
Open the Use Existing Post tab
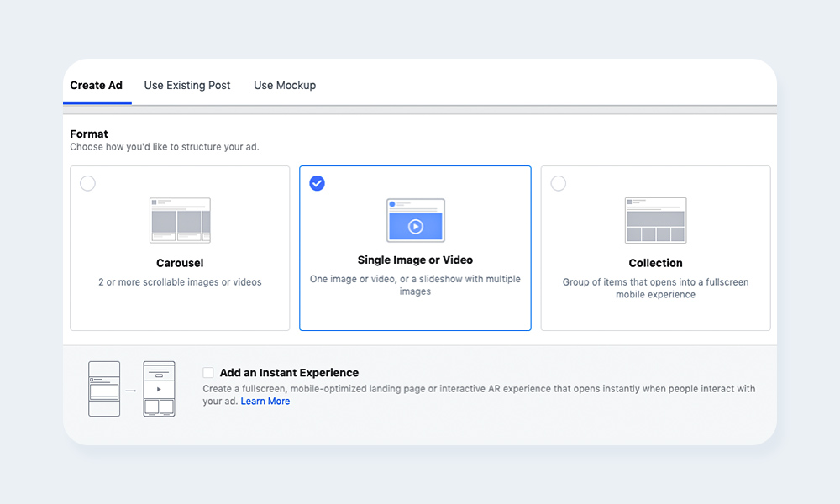pos(187,85)
